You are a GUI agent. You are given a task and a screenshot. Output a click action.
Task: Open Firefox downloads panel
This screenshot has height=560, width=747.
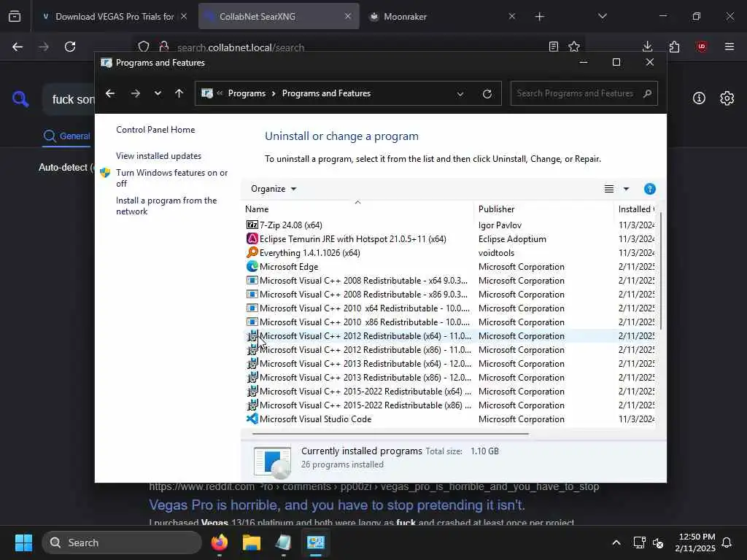pyautogui.click(x=647, y=47)
